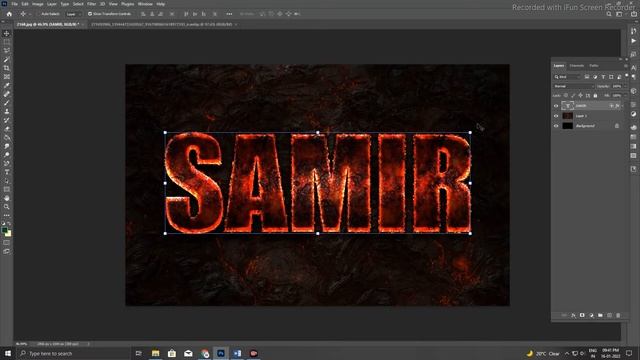Image resolution: width=640 pixels, height=360 pixels.
Task: Switch foreground and background colors
Action: (x=9, y=224)
